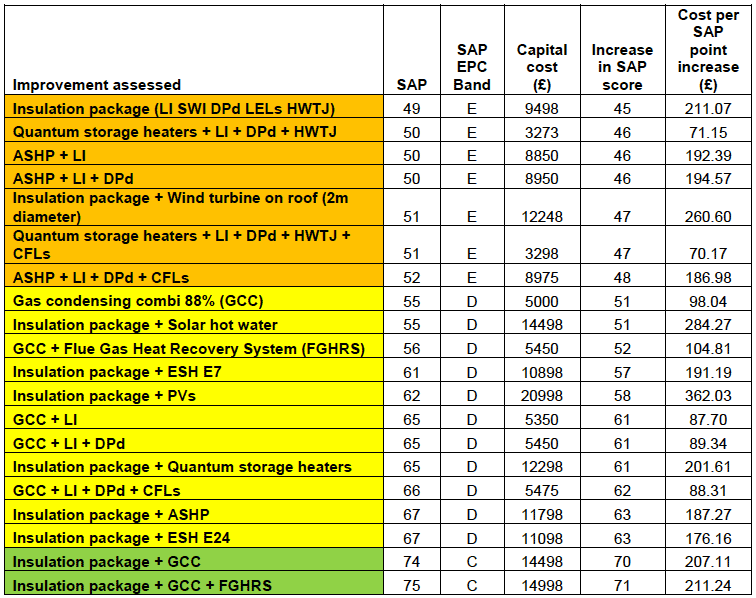Click capital cost 3298
This screenshot has width=756, height=598.
(542, 254)
